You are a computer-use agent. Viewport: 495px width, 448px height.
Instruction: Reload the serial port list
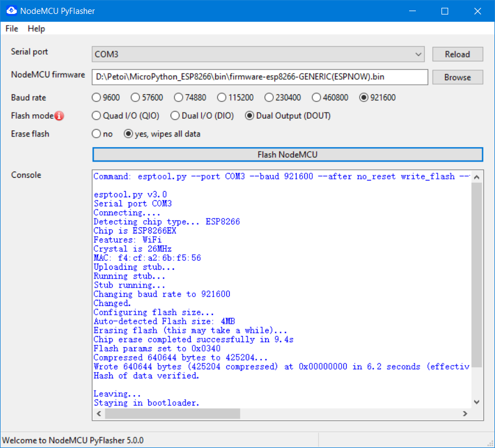(x=457, y=54)
